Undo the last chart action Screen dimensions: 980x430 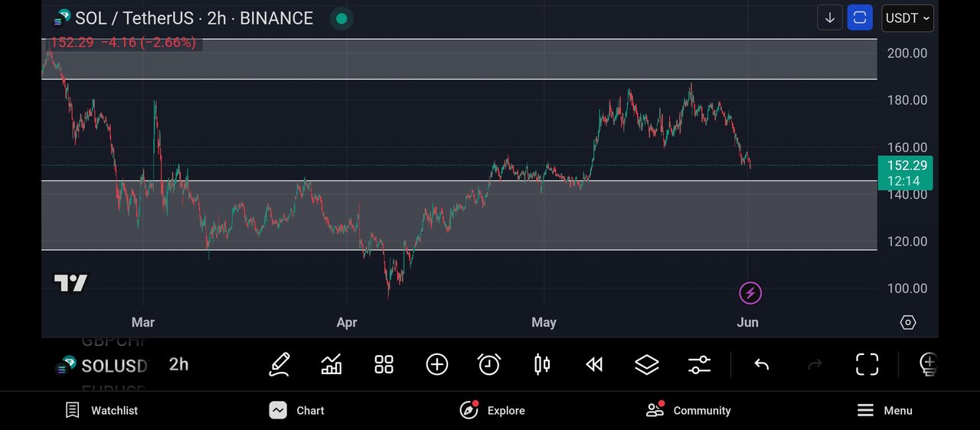(x=761, y=365)
